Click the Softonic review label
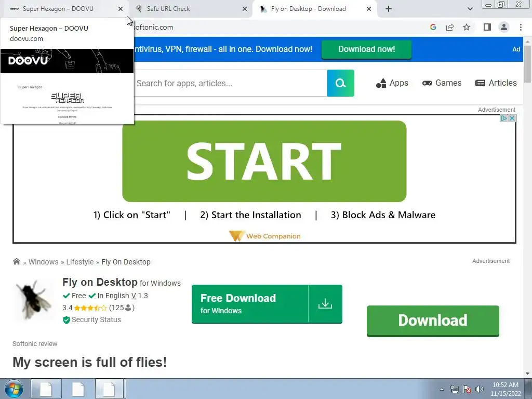Screen dimensions: 532x399 click(x=35, y=344)
